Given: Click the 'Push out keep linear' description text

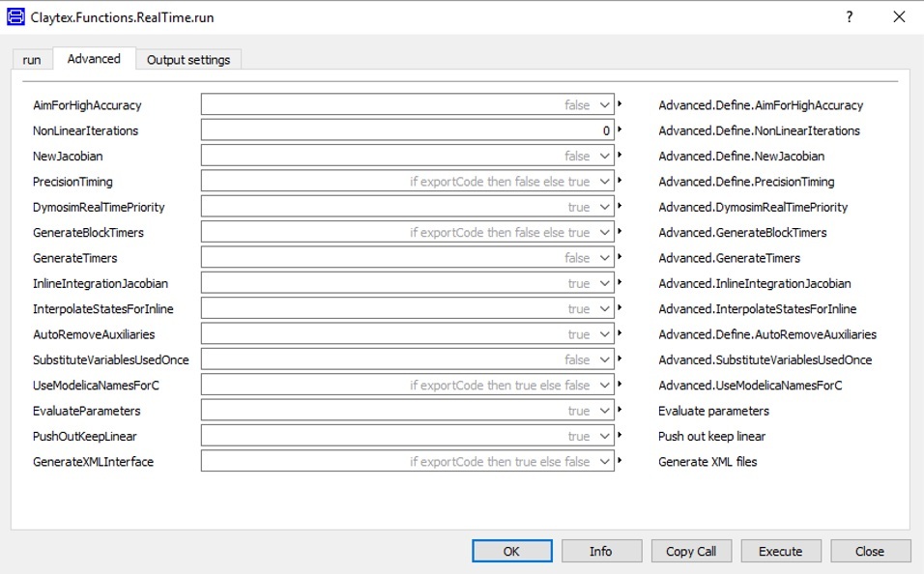Looking at the screenshot, I should click(712, 436).
